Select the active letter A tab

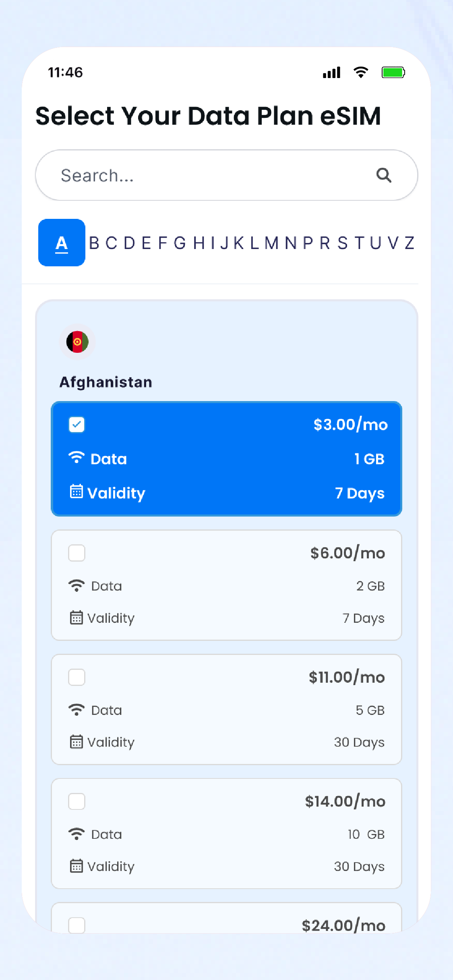click(x=62, y=243)
